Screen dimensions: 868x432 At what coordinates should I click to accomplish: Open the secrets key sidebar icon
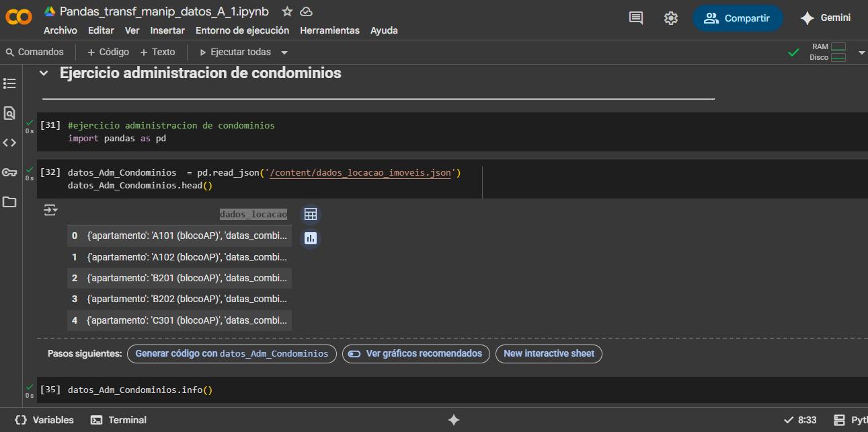pos(9,172)
